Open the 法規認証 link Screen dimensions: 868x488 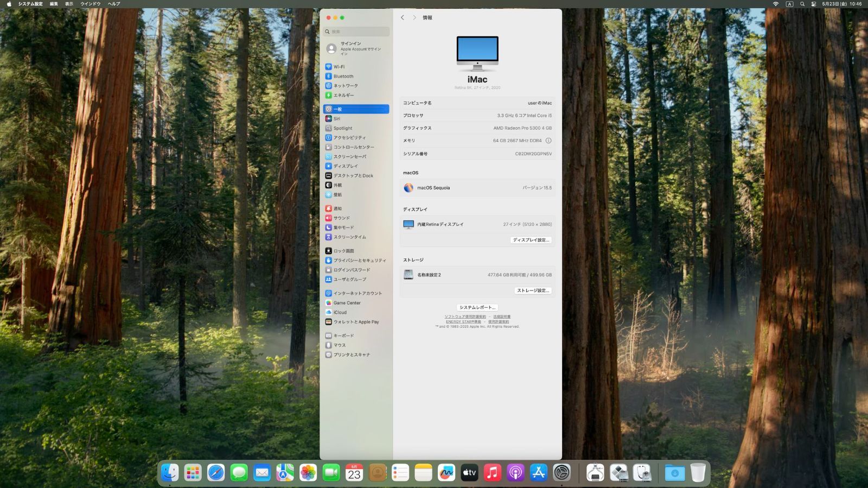pyautogui.click(x=502, y=316)
